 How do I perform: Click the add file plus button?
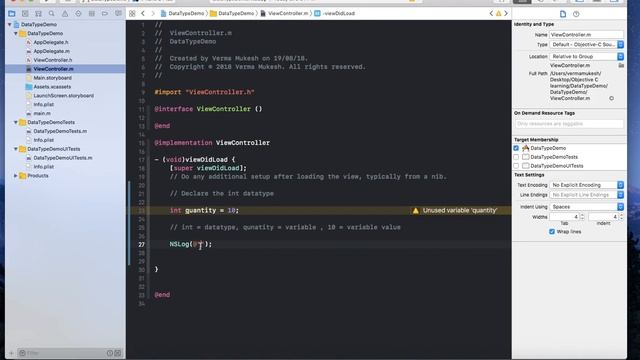coord(11,353)
